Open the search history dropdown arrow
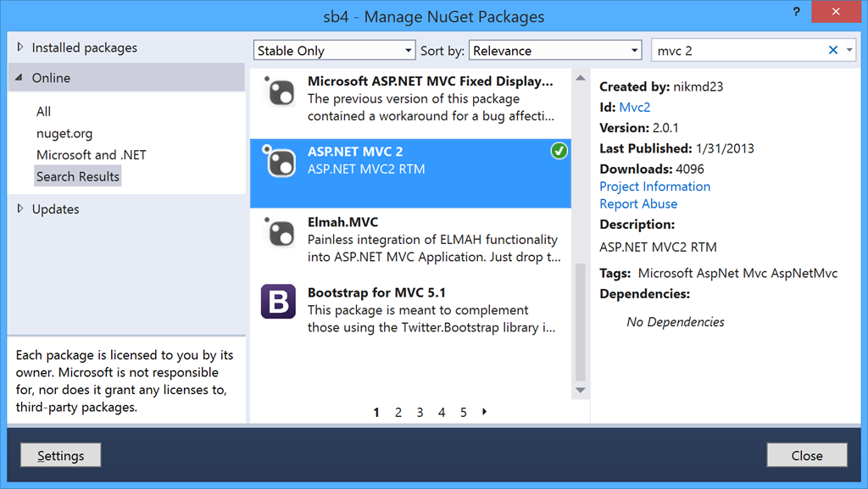Screen dimensions: 868x489 pos(849,50)
